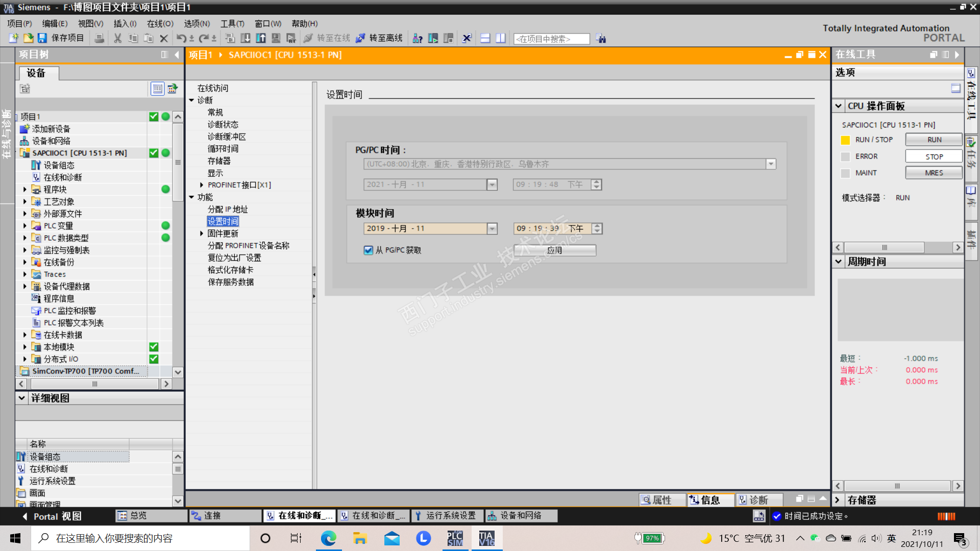
Task: Click the Print icon in toolbar
Action: (x=100, y=38)
